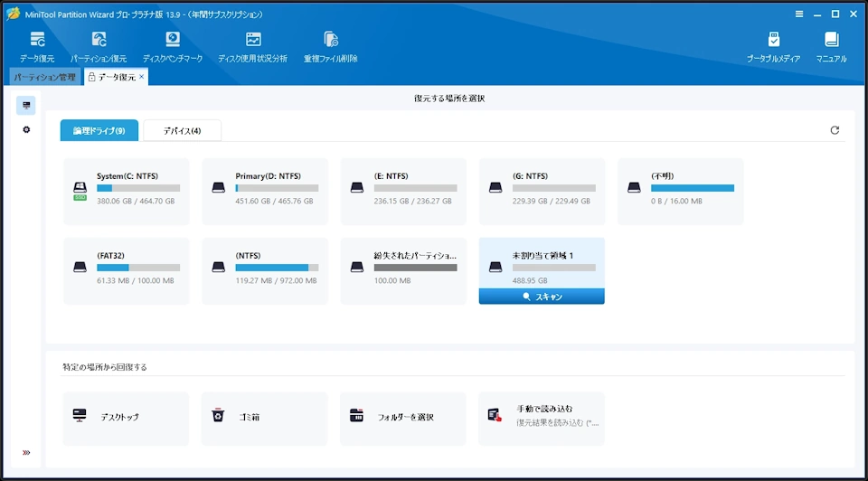Open the settings gear in left sidebar
This screenshot has width=868, height=481.
26,129
